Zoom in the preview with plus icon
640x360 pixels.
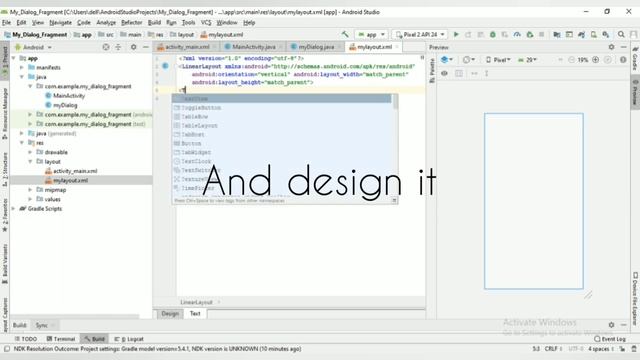point(596,60)
